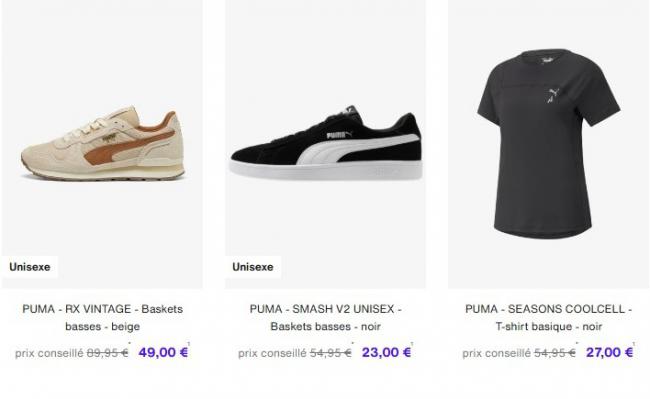Click the crossed-out 89,95 € price
This screenshot has width=650, height=399.
point(107,353)
